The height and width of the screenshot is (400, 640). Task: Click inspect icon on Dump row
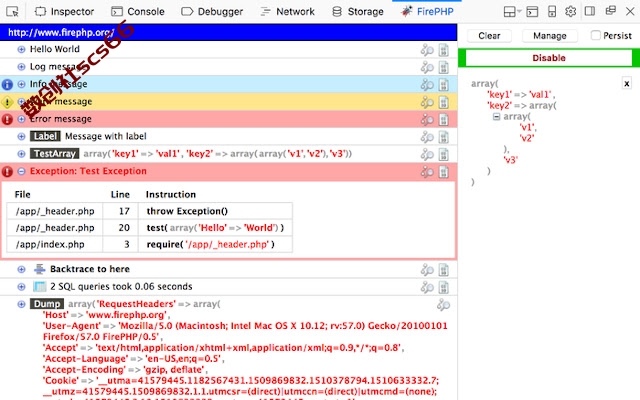pyautogui.click(x=443, y=305)
